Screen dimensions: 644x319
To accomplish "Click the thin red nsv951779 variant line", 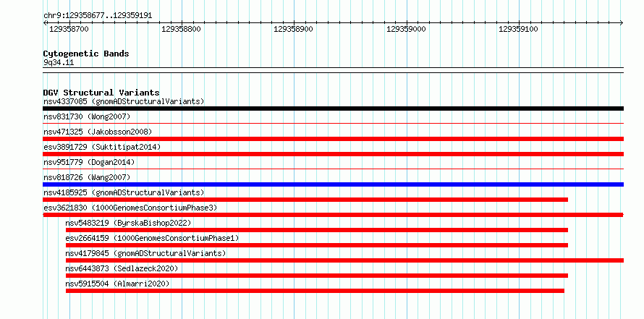I will coord(333,169).
